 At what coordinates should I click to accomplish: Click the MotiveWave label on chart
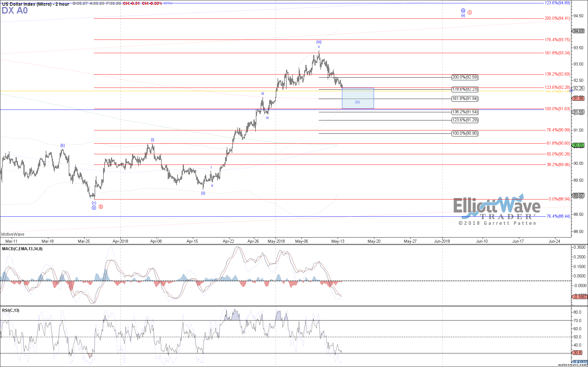pos(13,234)
